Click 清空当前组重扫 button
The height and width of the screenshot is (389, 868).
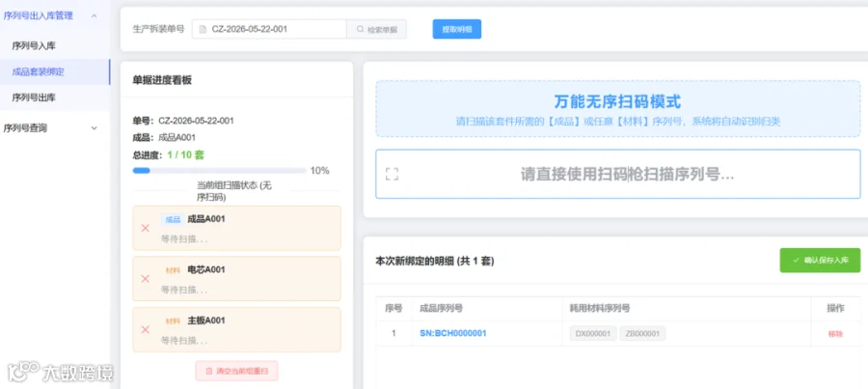tap(236, 372)
